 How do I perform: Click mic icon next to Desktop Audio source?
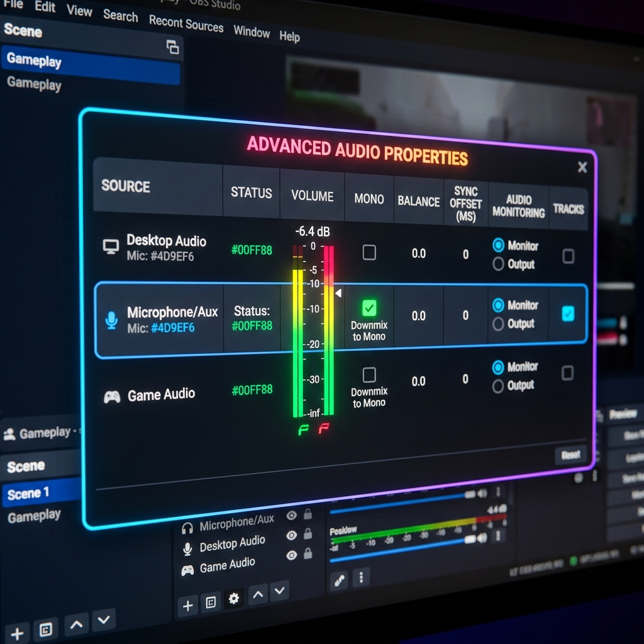[187, 549]
